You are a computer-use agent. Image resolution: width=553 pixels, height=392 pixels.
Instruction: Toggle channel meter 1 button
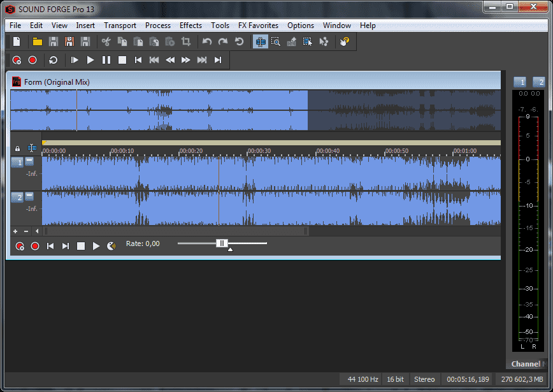coord(520,82)
